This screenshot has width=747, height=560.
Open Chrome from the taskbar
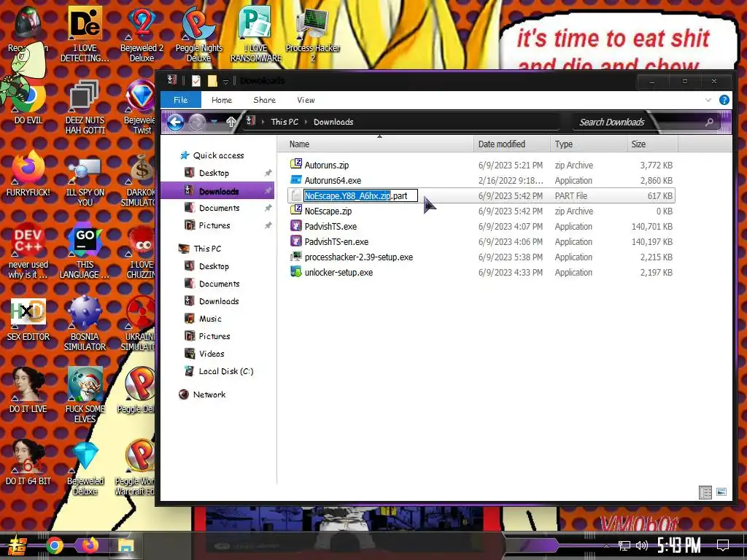pyautogui.click(x=54, y=545)
